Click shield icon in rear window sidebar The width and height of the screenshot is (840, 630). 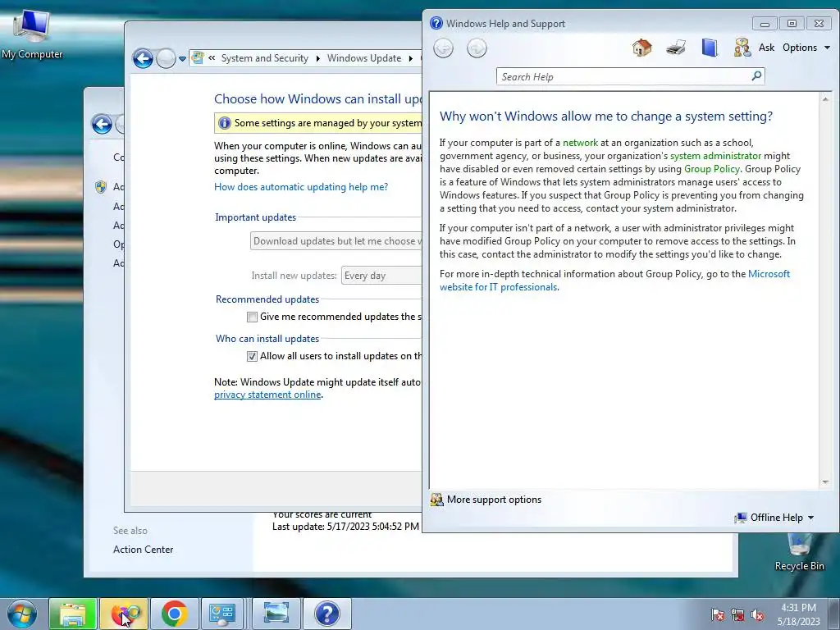click(x=101, y=186)
